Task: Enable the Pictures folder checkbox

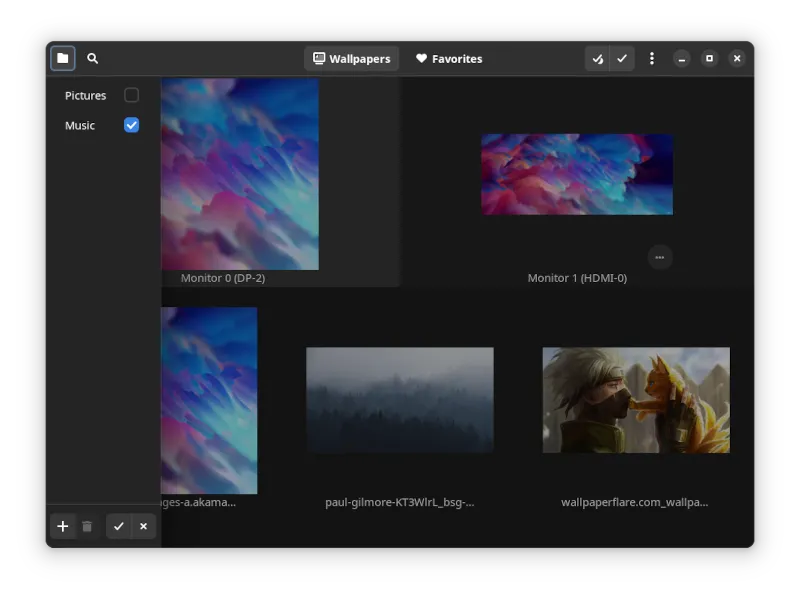Action: 131,95
